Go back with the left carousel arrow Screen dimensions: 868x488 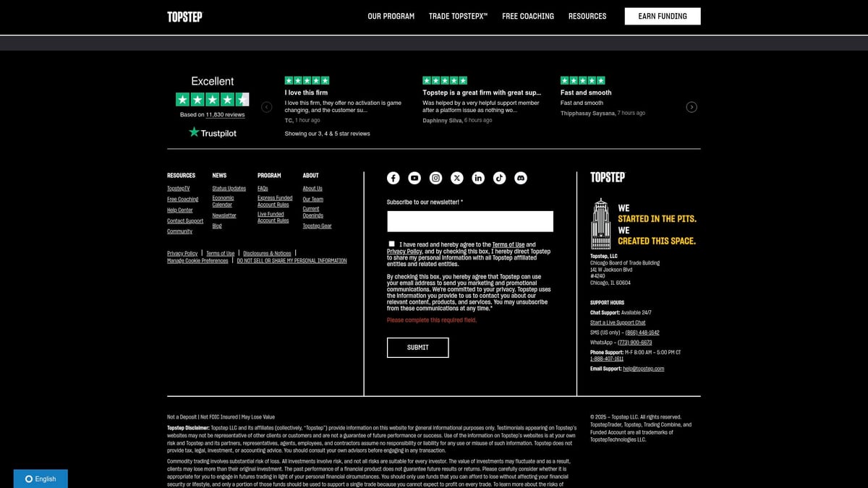pos(266,106)
